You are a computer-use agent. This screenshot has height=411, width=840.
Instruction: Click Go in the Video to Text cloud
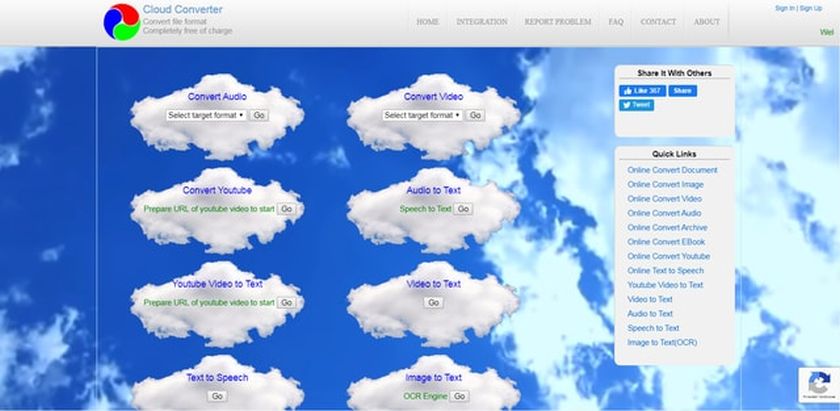tap(433, 302)
